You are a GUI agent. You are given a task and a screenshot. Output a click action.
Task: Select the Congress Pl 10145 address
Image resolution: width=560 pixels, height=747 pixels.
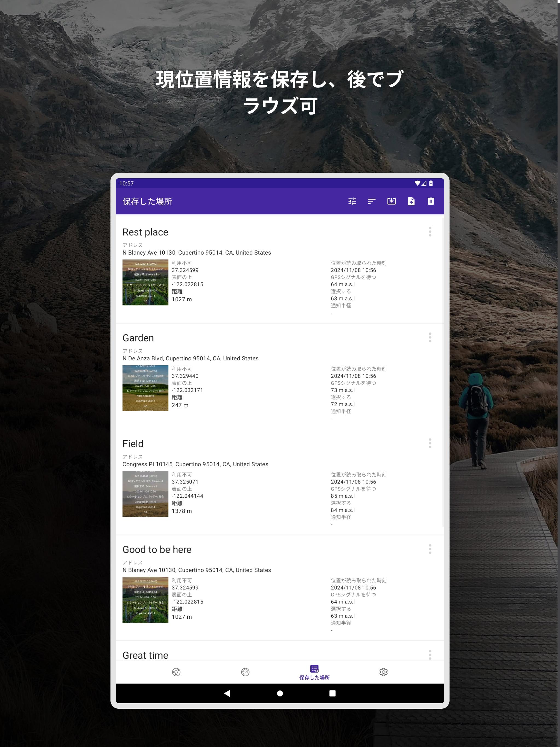click(x=195, y=464)
